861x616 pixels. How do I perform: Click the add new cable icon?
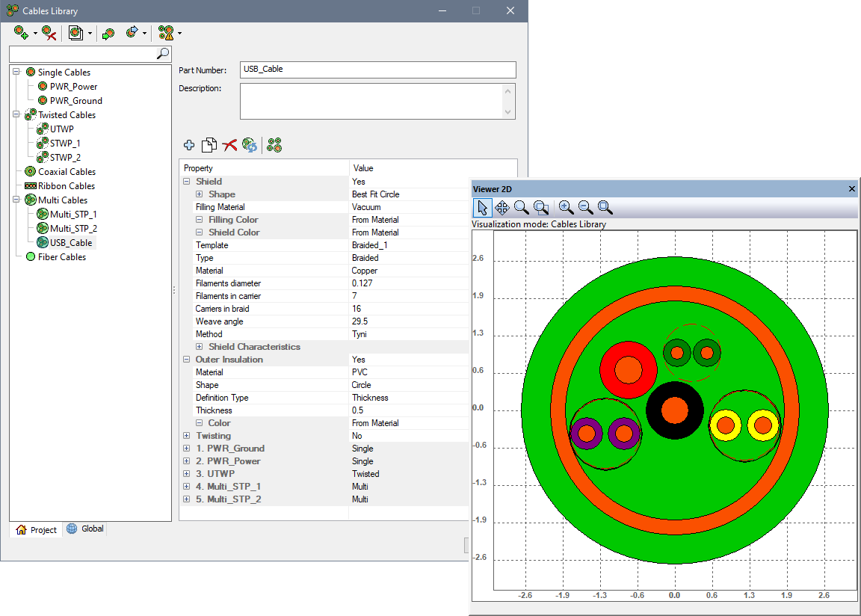[x=21, y=32]
